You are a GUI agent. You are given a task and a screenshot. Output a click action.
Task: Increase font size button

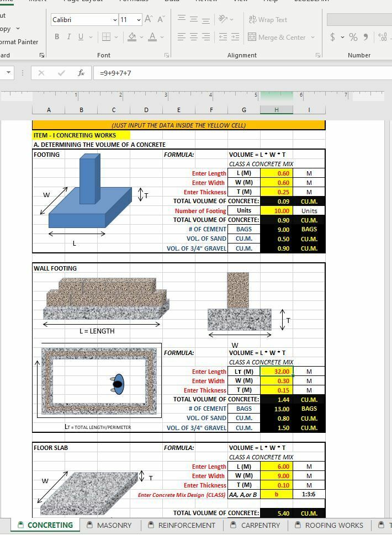point(149,19)
